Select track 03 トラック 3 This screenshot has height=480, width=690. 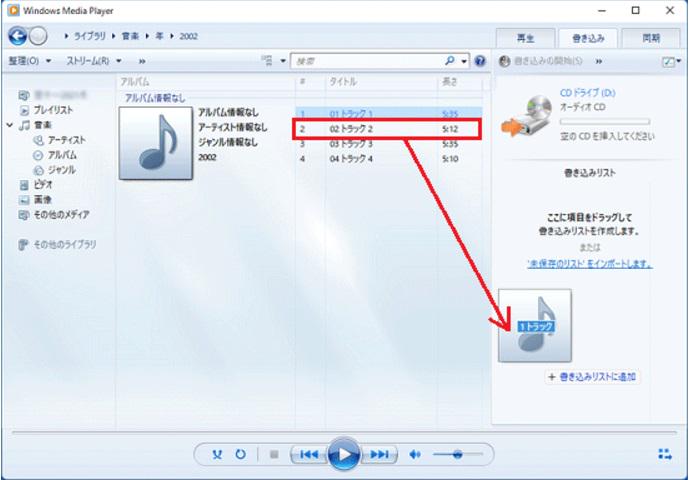click(x=389, y=144)
